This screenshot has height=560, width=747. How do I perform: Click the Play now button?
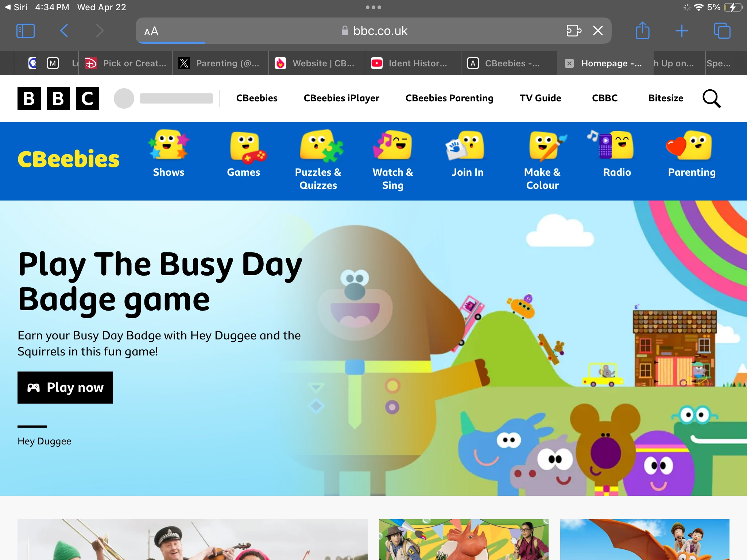65,387
